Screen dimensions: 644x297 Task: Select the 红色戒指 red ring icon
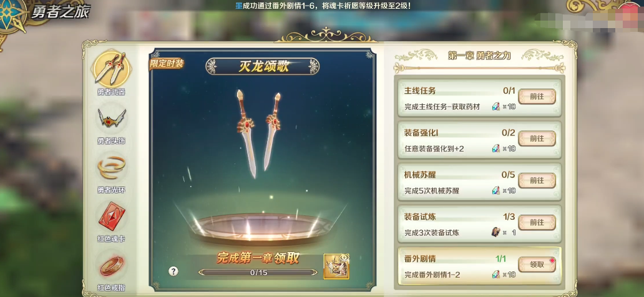tap(111, 265)
